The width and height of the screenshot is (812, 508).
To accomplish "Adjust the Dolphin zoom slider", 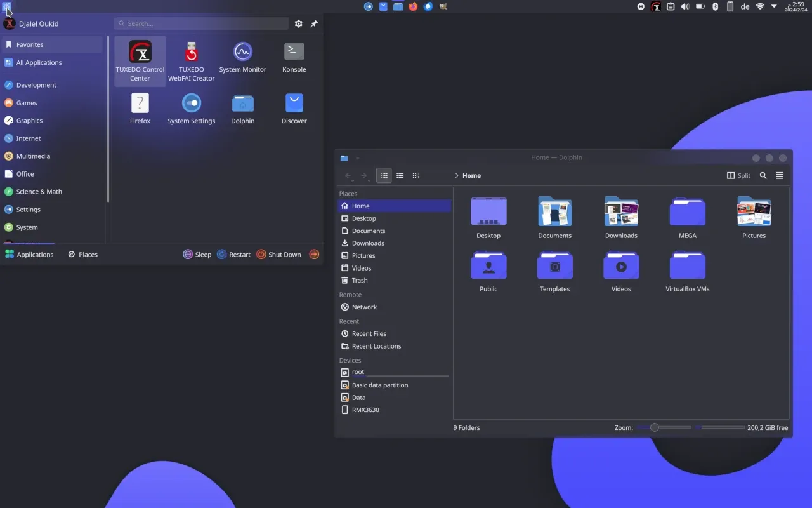I will pyautogui.click(x=655, y=428).
